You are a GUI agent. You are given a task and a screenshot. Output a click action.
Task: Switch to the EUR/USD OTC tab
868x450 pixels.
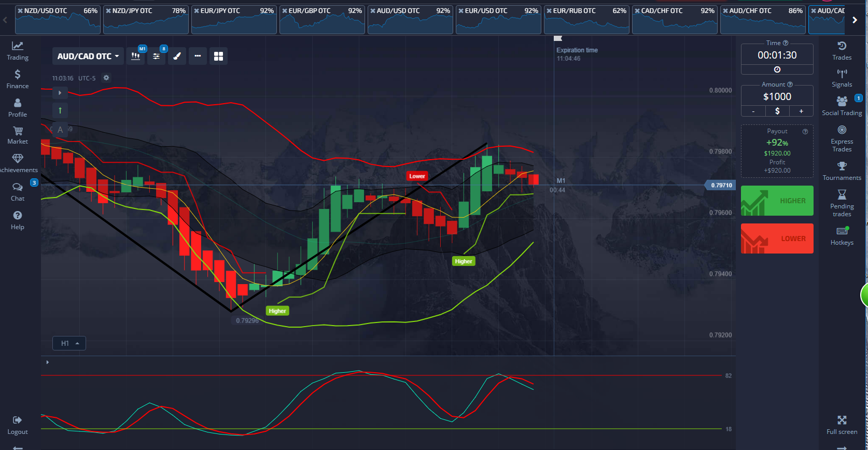pyautogui.click(x=498, y=20)
